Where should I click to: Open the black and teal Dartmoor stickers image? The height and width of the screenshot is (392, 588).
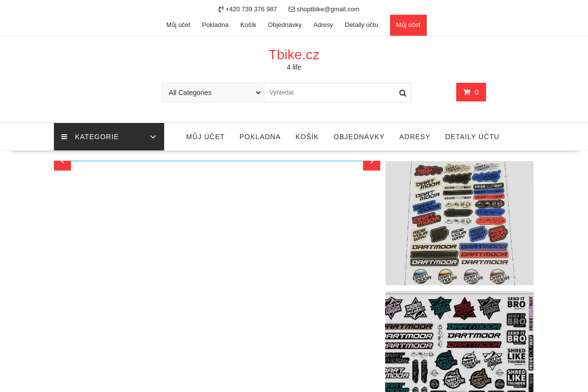[460, 342]
